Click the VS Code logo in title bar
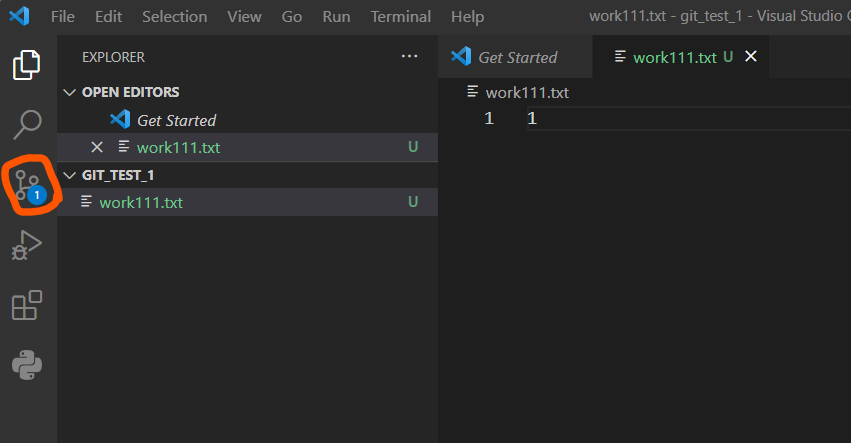The width and height of the screenshot is (851, 443). [x=20, y=16]
